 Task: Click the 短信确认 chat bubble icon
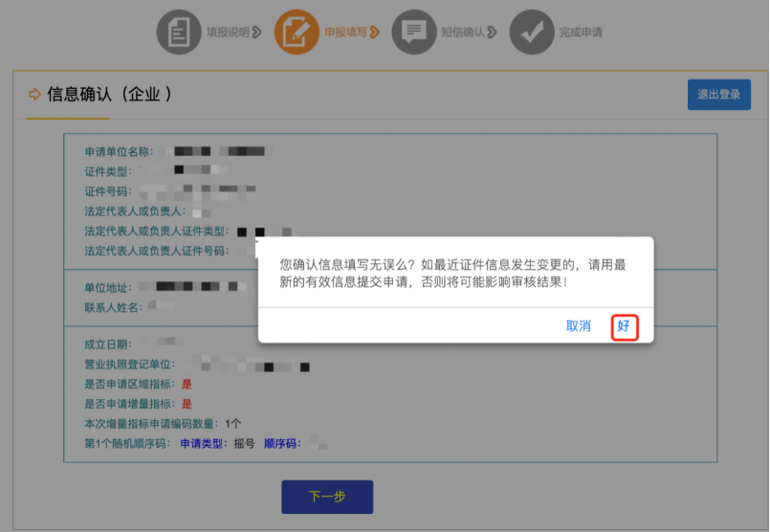pyautogui.click(x=413, y=32)
